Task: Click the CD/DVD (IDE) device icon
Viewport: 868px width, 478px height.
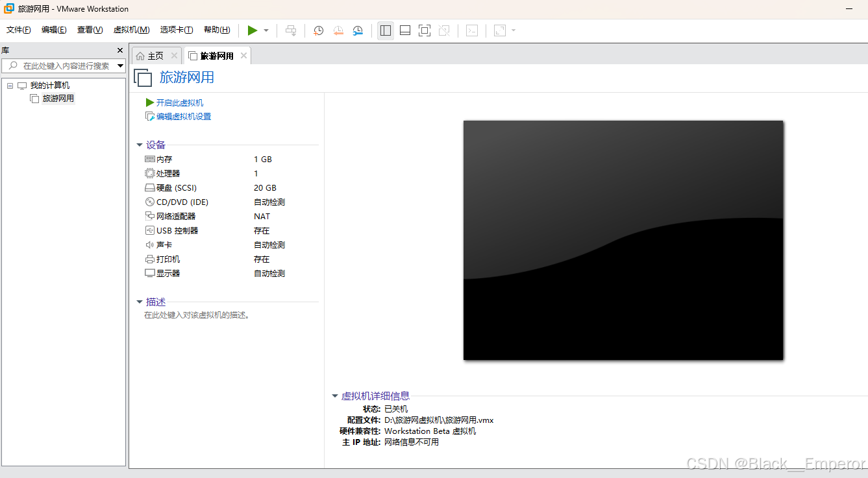Action: pyautogui.click(x=150, y=202)
